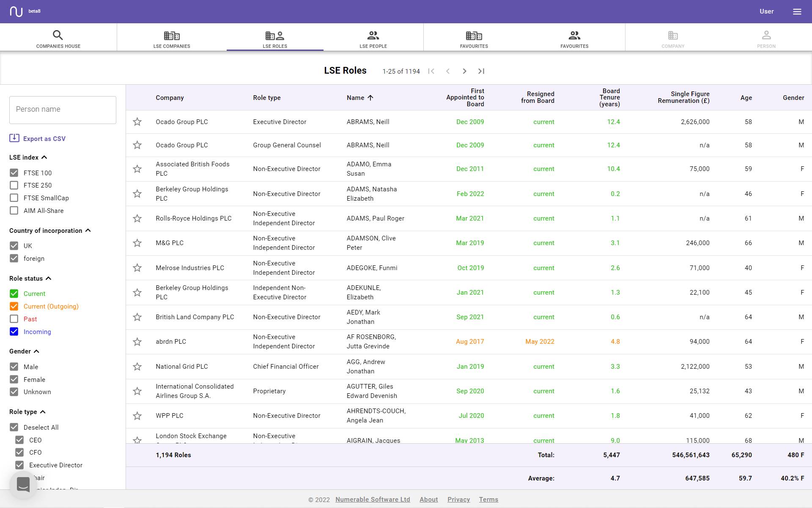Screen dimensions: 812x508
Task: Favourite the abrdn PLC row
Action: pos(137,342)
